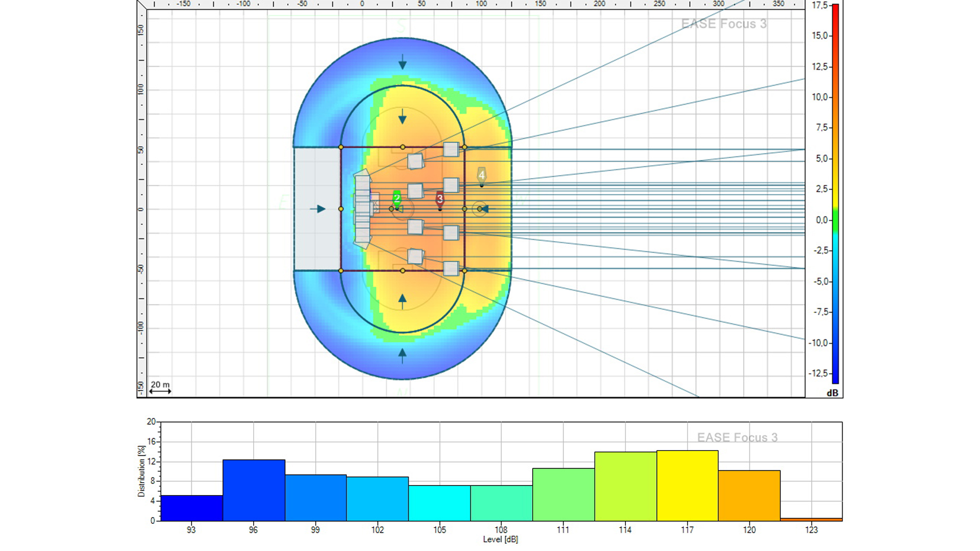Select the top-right delay loudspeaker square

pyautogui.click(x=451, y=150)
